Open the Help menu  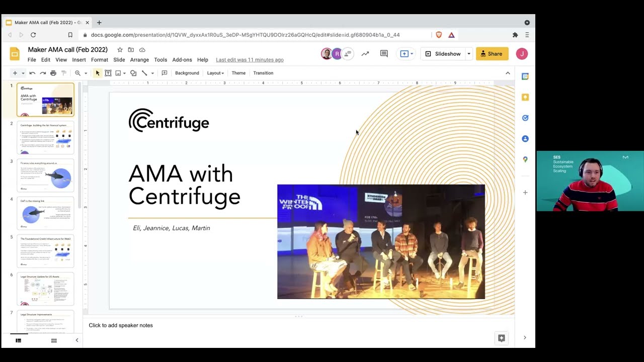click(x=203, y=60)
